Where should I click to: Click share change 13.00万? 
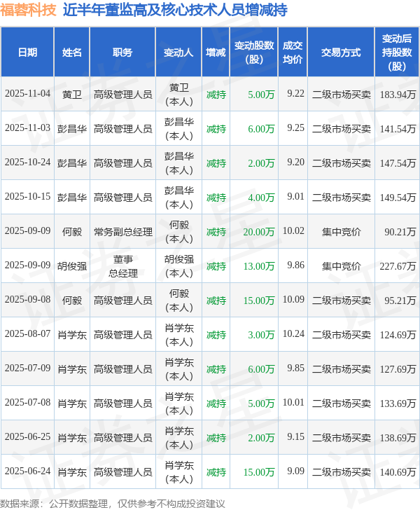(x=259, y=266)
